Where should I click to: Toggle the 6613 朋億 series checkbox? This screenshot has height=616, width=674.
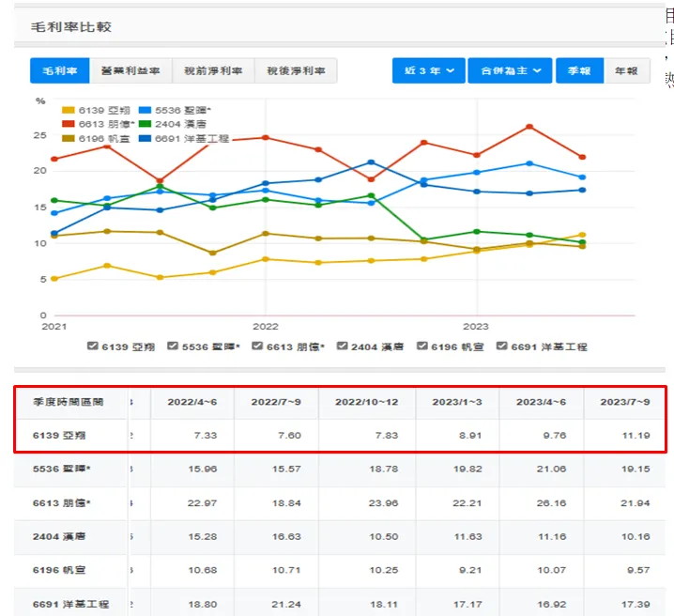[x=257, y=346]
